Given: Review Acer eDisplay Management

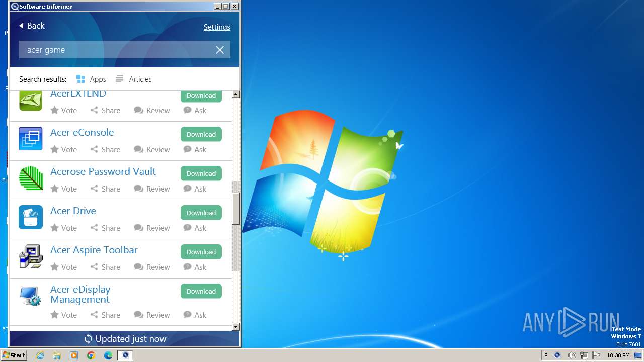Looking at the screenshot, I should 152,315.
